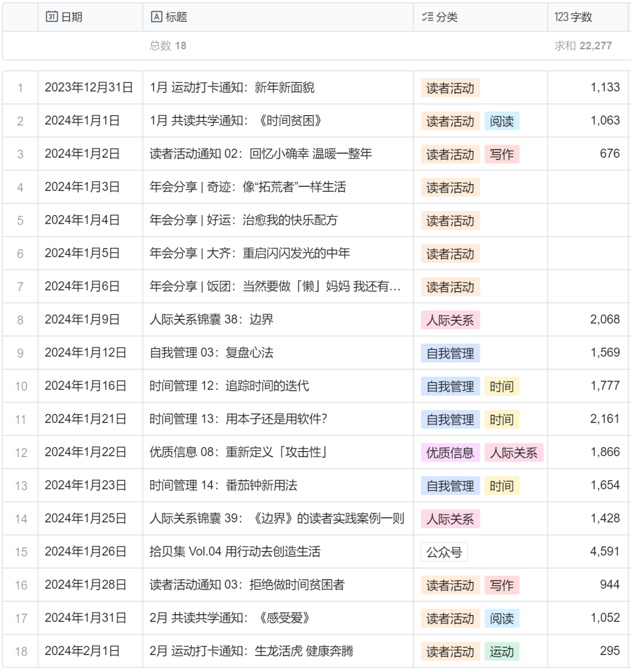Click the title 读者活动通知 02：回忆小确幸 温暖一整年
The width and height of the screenshot is (631, 672).
click(261, 154)
